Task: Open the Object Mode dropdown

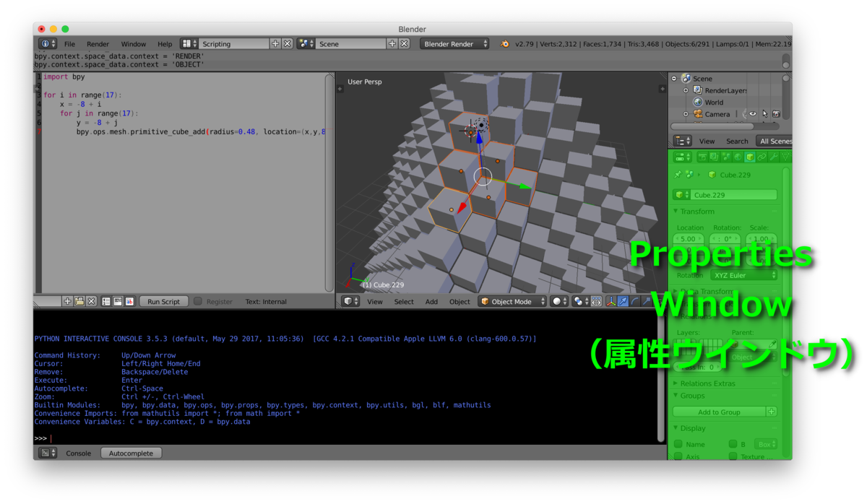Action: [x=512, y=301]
